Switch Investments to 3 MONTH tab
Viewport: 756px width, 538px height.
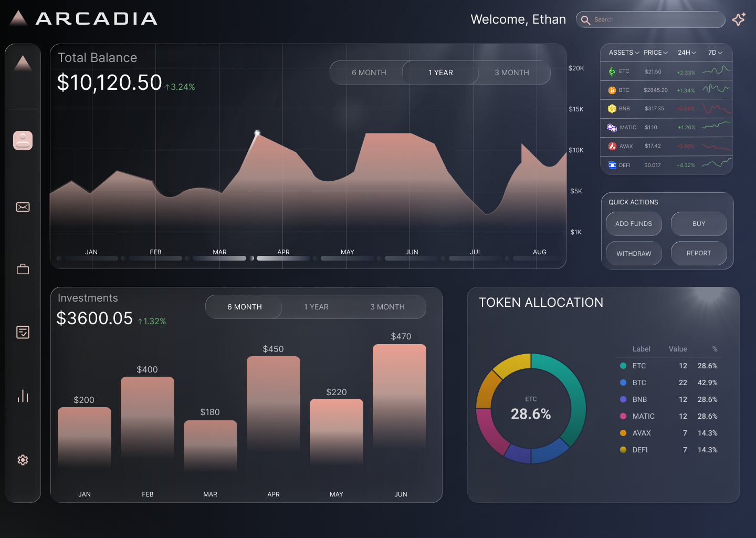(x=387, y=307)
